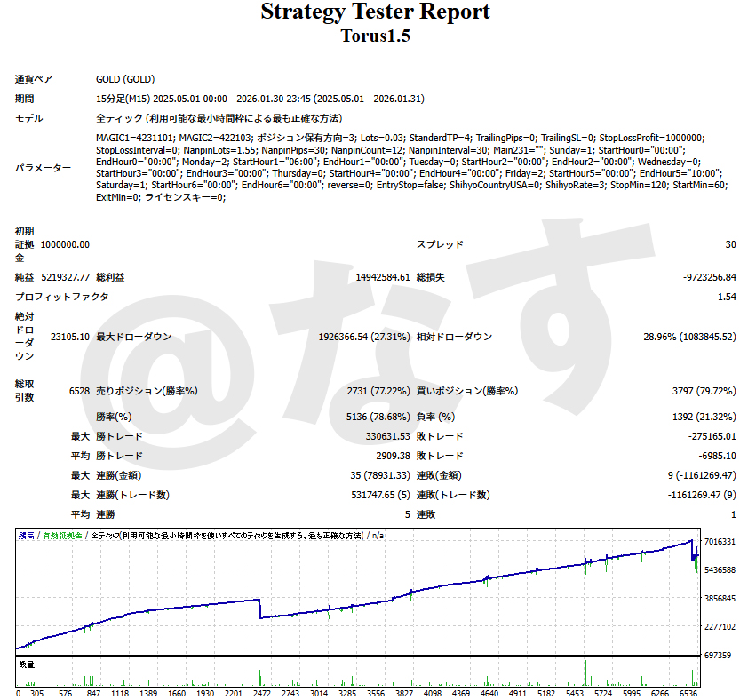Click the 最大ドローダウン value 1926366.54 (27.31%)

(x=363, y=337)
